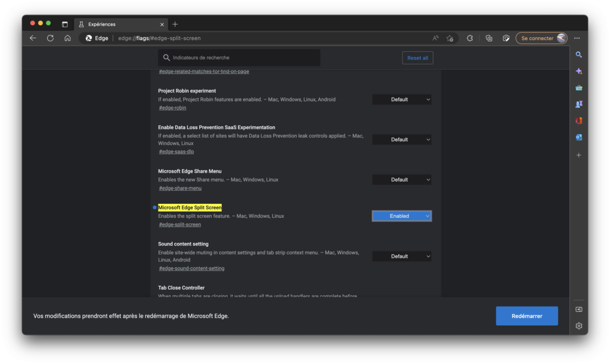Open the home page icon

67,38
